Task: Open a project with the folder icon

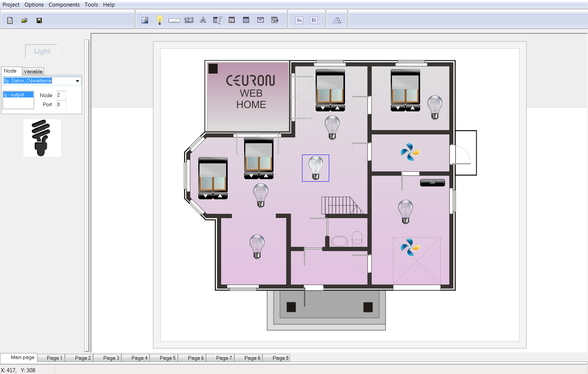Action: pos(25,21)
